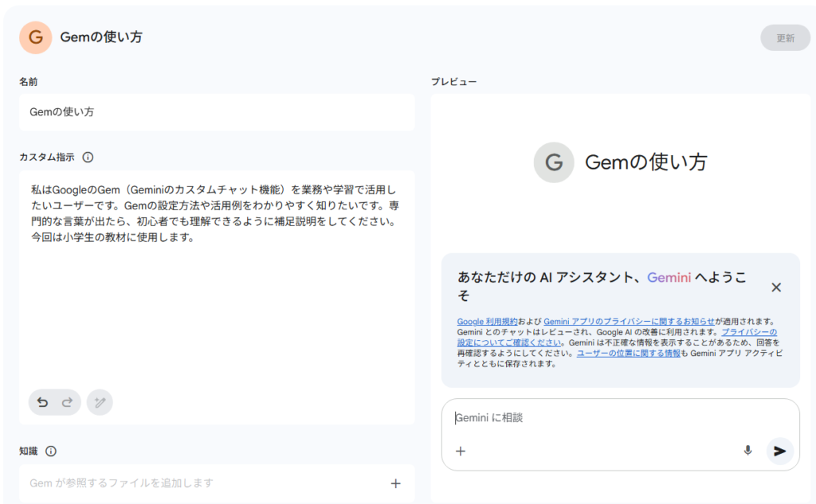This screenshot has height=504, width=816.
Task: Undo the last instruction edit
Action: [43, 403]
